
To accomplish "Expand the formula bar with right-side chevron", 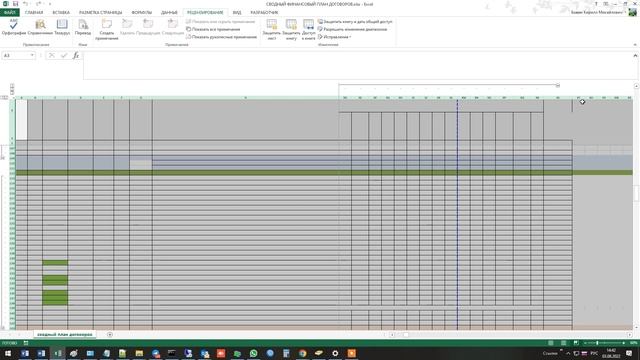I will 635,56.
